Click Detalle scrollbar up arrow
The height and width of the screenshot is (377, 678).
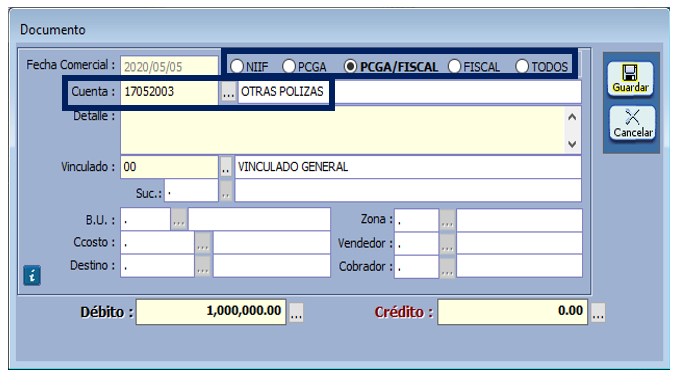click(x=572, y=117)
